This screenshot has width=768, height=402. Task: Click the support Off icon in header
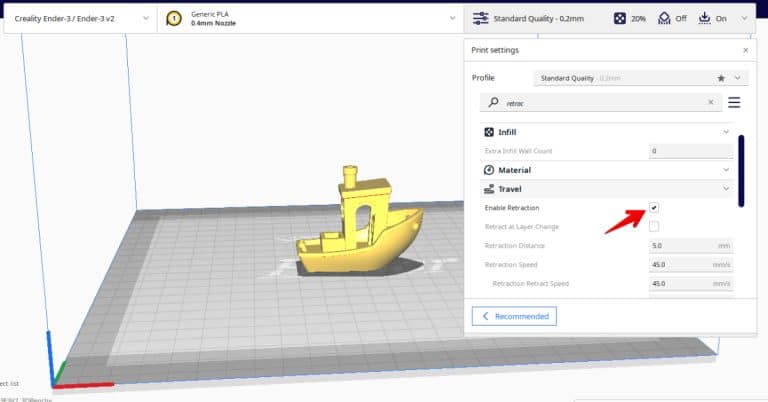tap(663, 18)
